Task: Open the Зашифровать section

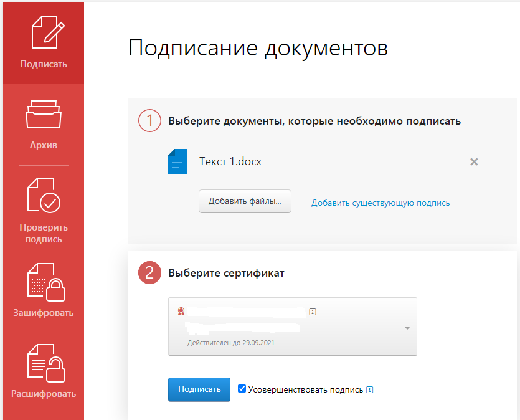Action: [x=44, y=290]
